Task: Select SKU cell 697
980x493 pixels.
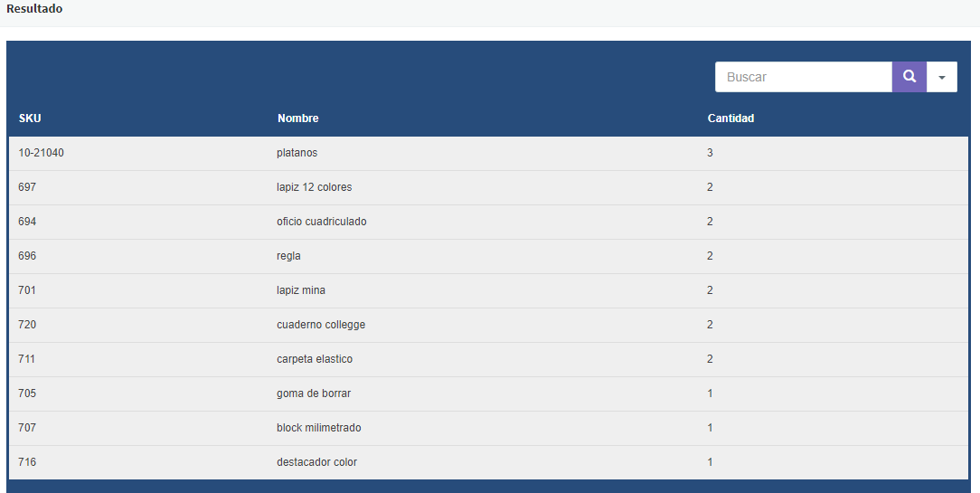Action: [x=27, y=187]
